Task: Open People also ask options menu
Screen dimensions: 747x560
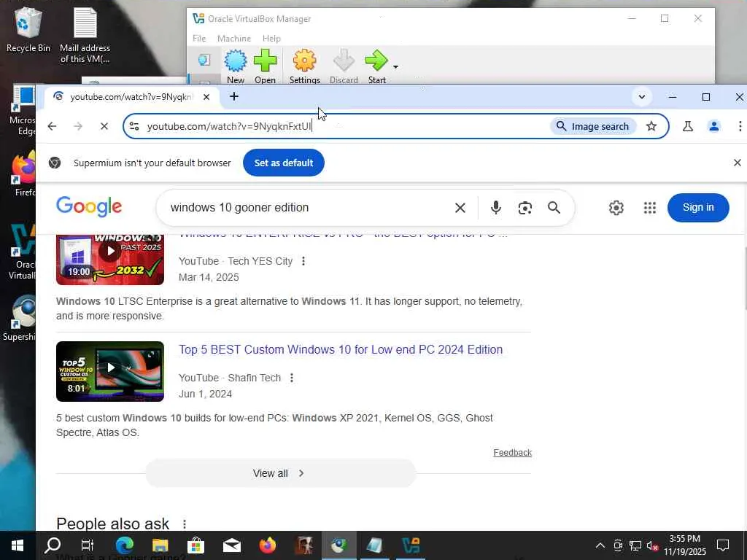Action: [185, 524]
